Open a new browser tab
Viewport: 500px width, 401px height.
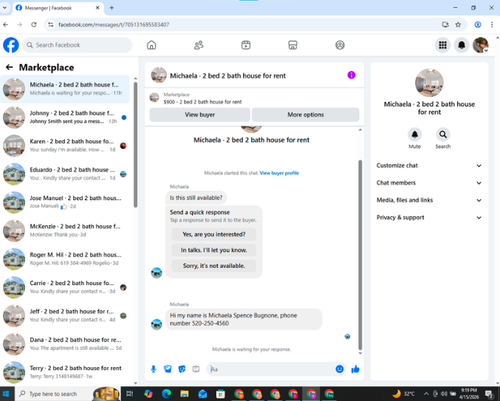point(112,8)
